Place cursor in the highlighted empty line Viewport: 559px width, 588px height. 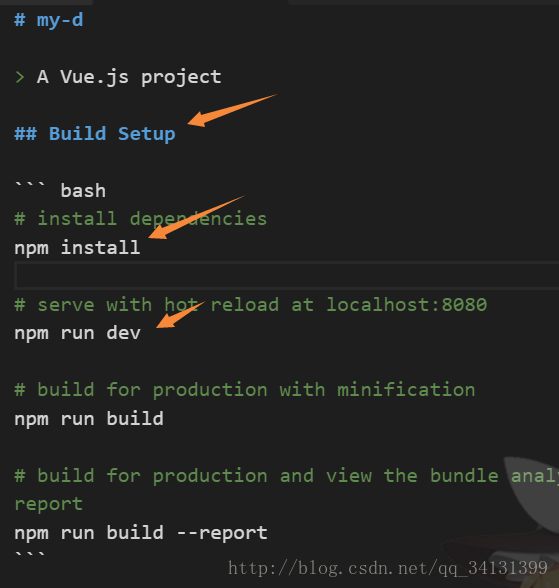tap(287, 276)
